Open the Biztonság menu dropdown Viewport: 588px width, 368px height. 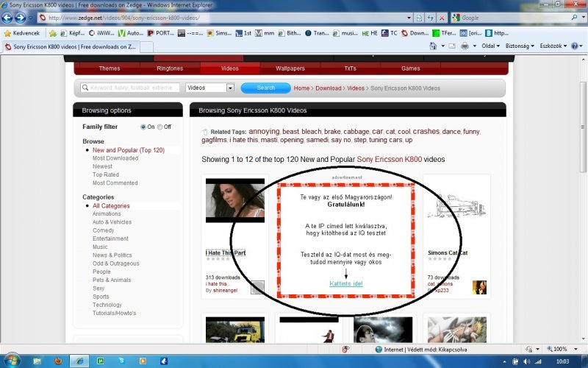[520, 46]
